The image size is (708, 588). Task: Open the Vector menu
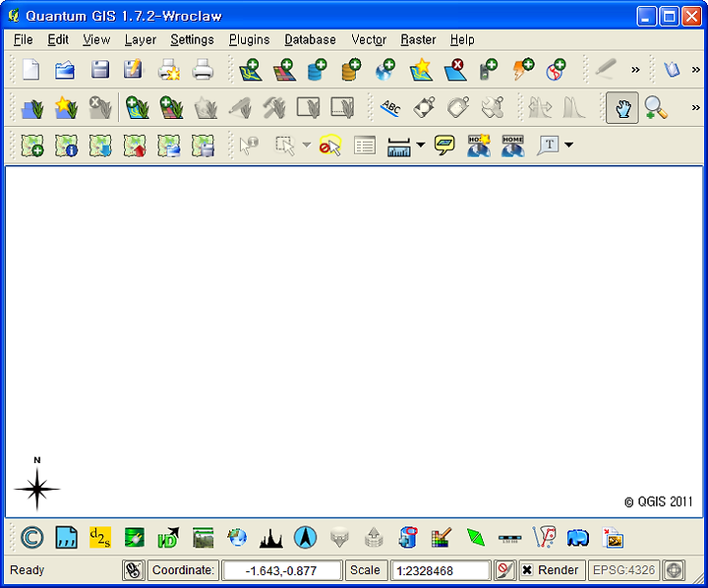[x=369, y=39]
